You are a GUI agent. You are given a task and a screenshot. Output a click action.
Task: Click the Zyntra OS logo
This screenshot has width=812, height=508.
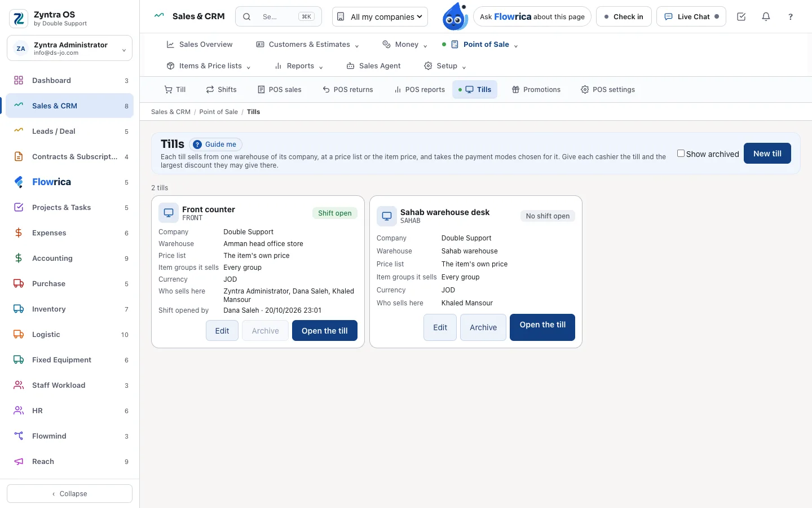[19, 19]
